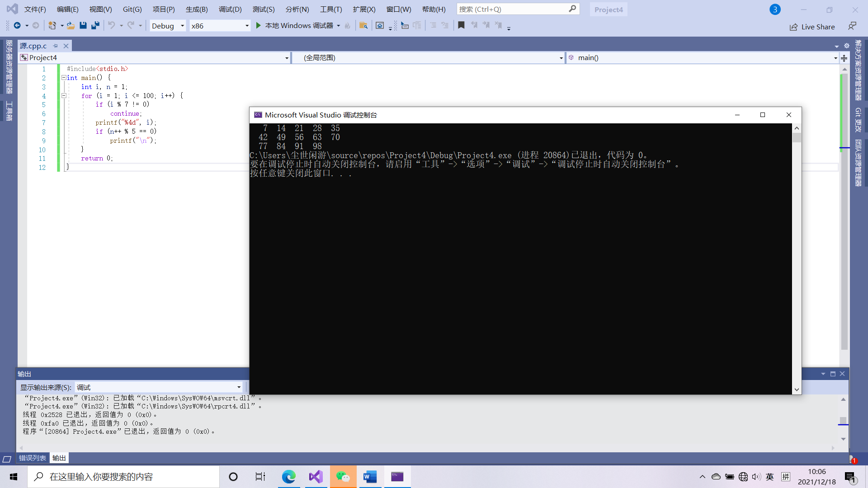Viewport: 868px width, 488px height.
Task: Click the Navigate Backward arrow icon
Action: point(17,26)
